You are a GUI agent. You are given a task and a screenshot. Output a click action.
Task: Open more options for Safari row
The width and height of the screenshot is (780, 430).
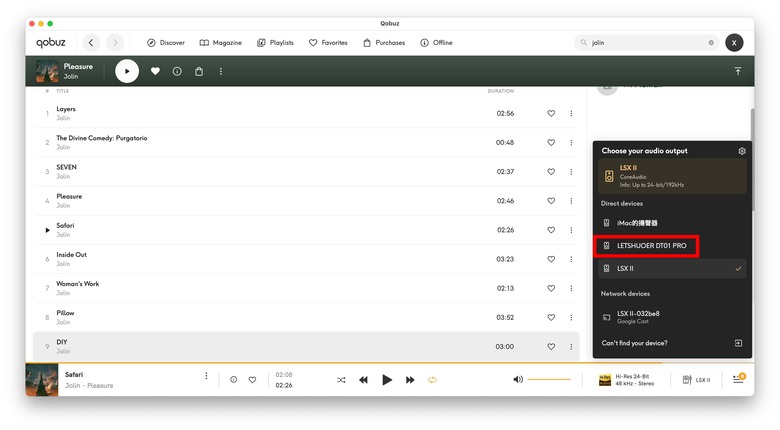point(571,230)
